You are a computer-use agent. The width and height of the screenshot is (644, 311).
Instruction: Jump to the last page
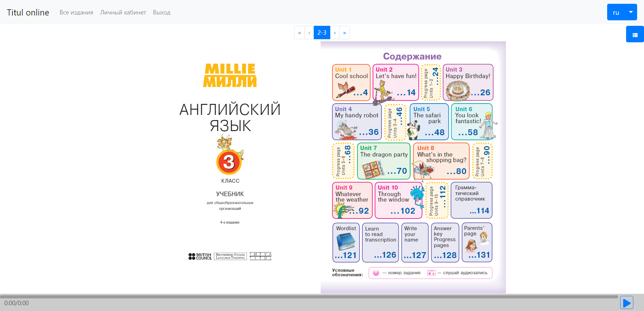[x=344, y=33]
